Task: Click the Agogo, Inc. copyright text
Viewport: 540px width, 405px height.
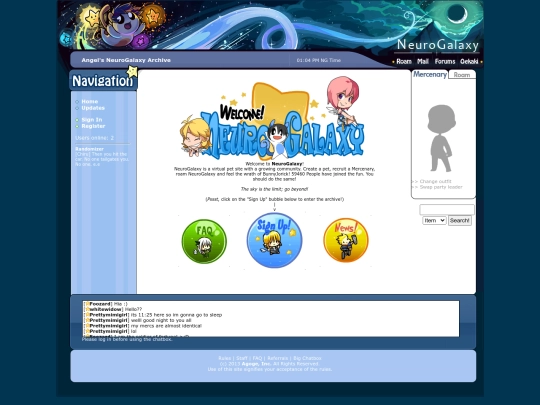Action: 256,364
